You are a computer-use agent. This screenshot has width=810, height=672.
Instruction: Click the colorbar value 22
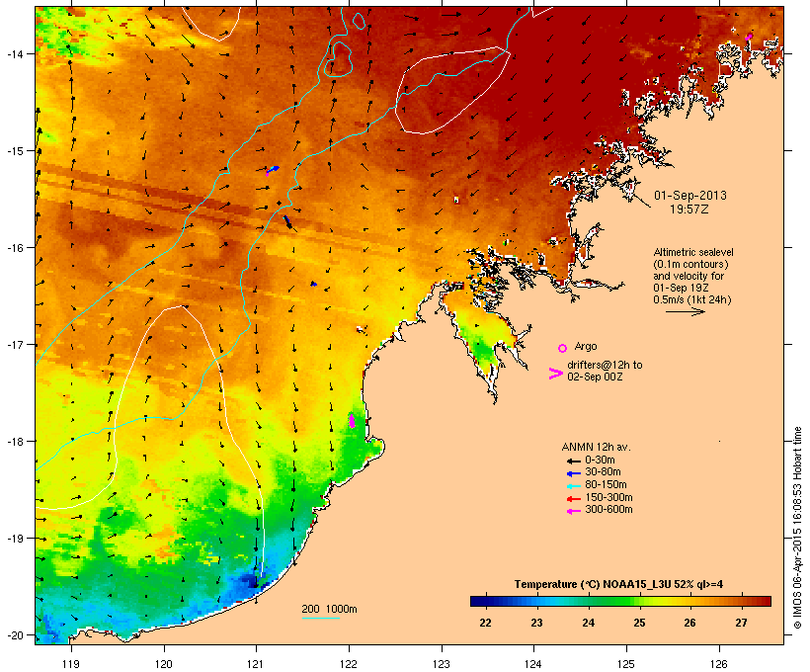[485, 623]
